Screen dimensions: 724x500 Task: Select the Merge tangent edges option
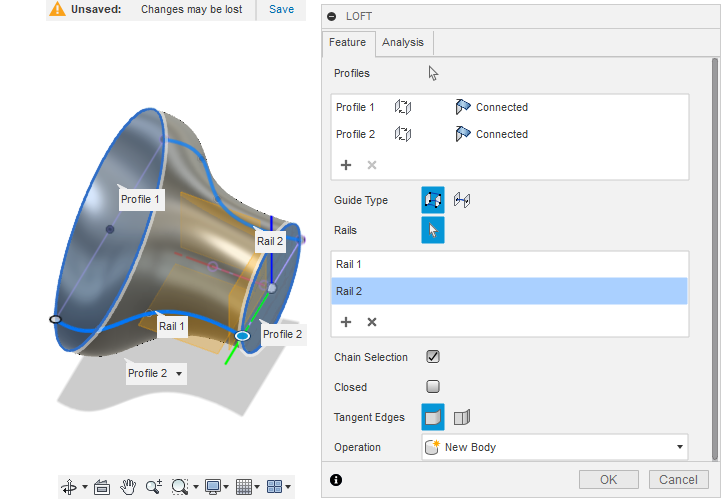433,417
